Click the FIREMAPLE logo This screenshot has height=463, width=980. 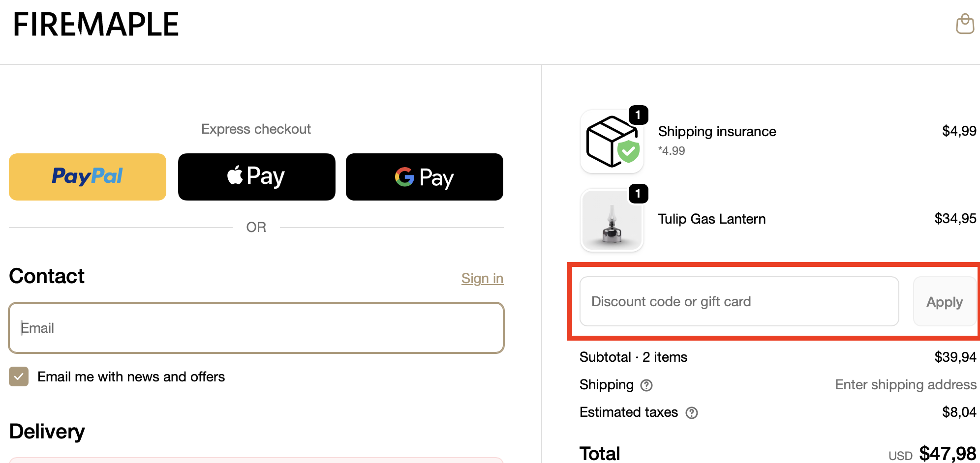click(x=96, y=25)
